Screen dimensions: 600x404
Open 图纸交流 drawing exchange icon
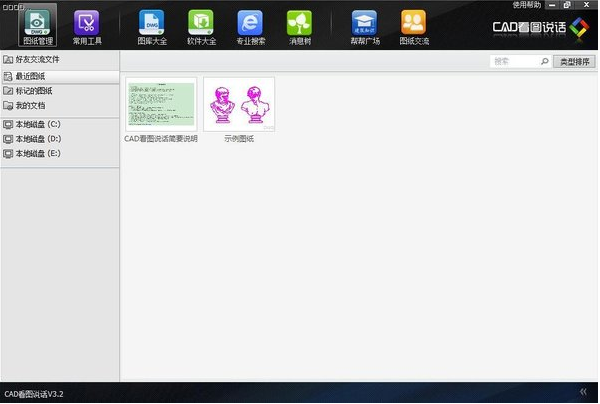(x=414, y=27)
